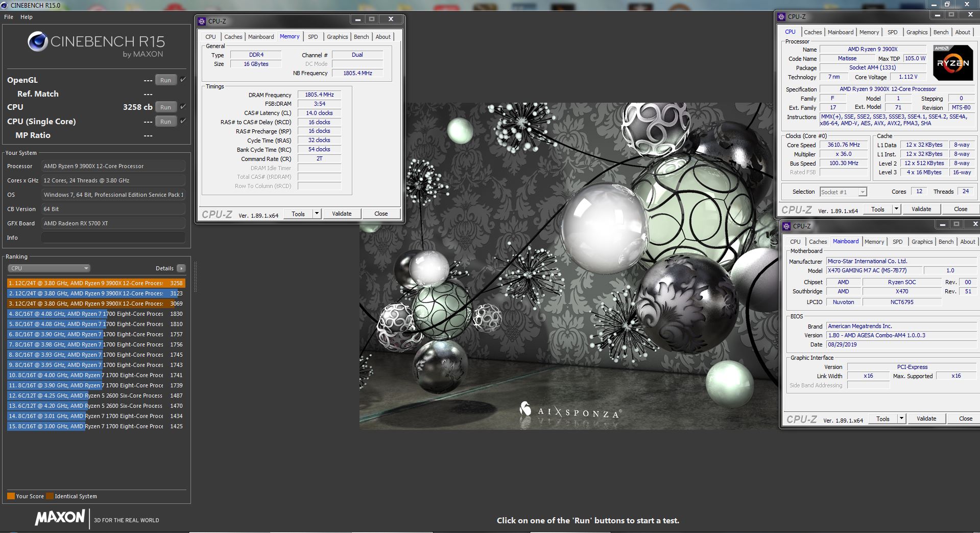
Task: Open the Socket #1 selection dropdown
Action: click(x=843, y=192)
